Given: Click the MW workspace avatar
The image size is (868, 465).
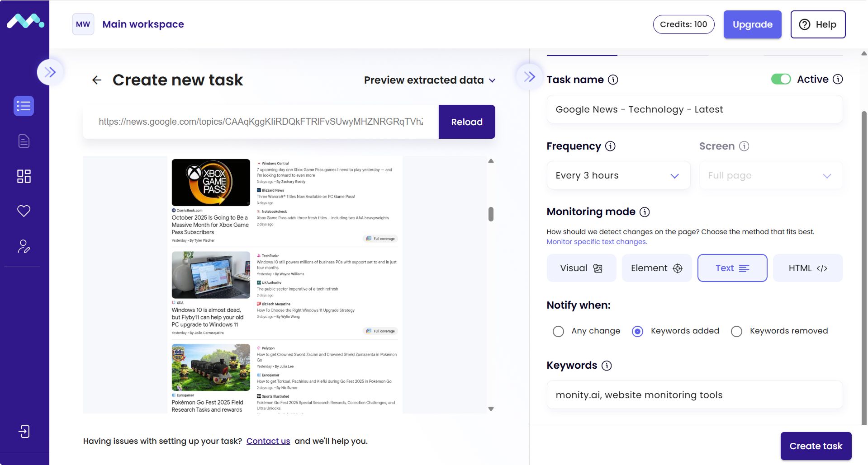Looking at the screenshot, I should pyautogui.click(x=83, y=24).
